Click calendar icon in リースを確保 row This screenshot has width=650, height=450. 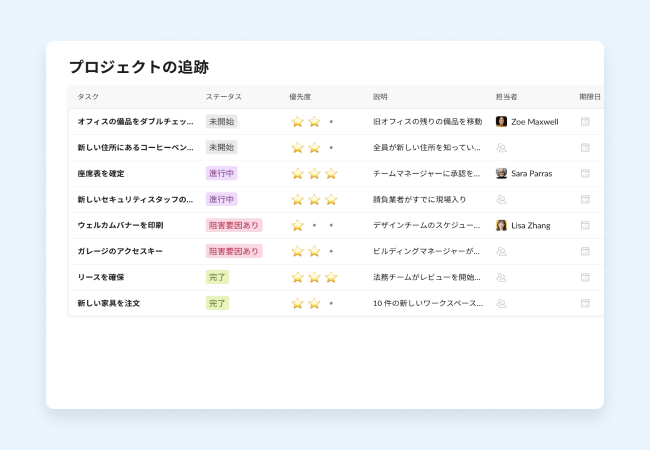pyautogui.click(x=585, y=277)
